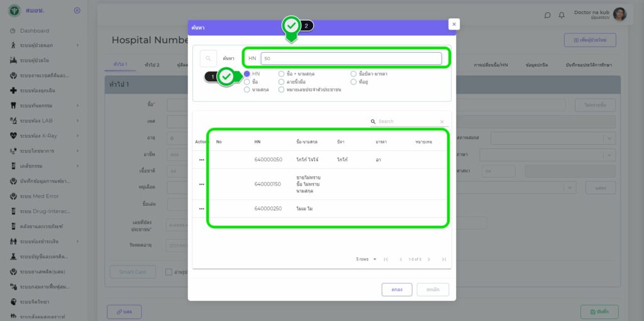Close the ค้นหา search dialog
This screenshot has width=644, height=321.
point(453,24)
